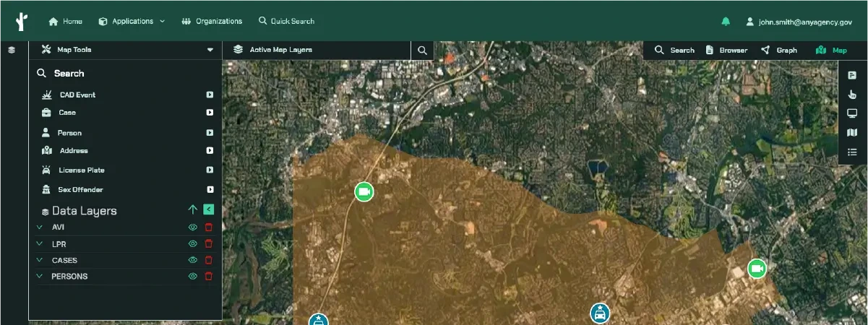868x325 pixels.
Task: Toggle the AVI layer eye icon
Action: pyautogui.click(x=193, y=227)
